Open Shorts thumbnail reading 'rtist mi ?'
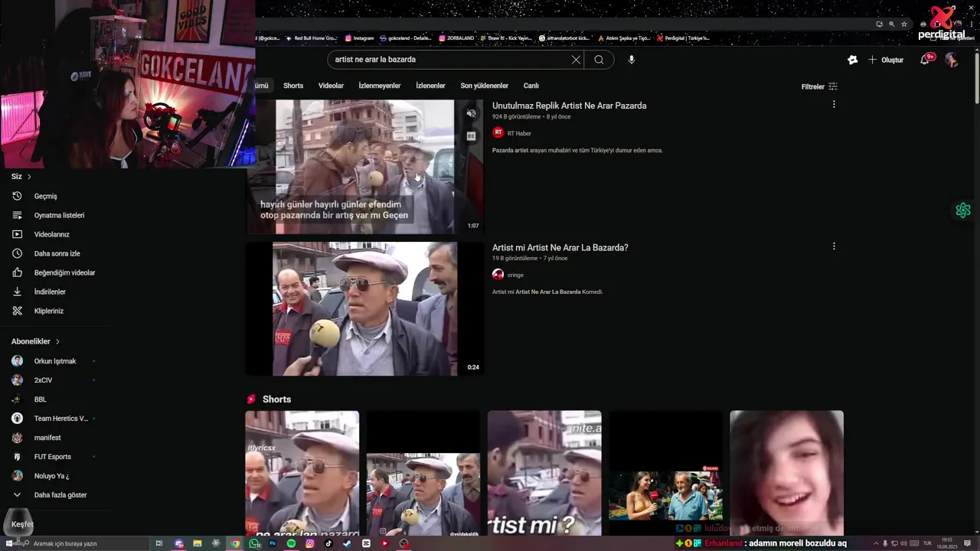The height and width of the screenshot is (551, 980). [x=544, y=473]
